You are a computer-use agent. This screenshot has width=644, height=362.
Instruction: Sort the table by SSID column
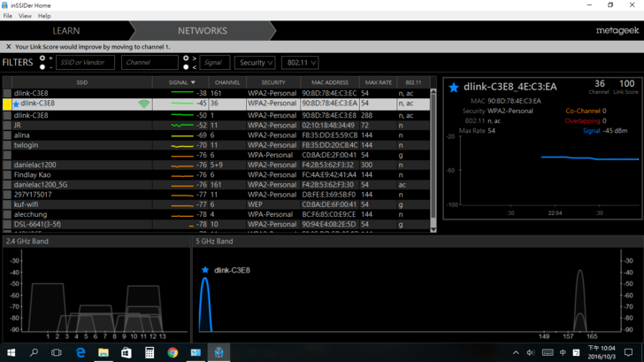coord(81,82)
